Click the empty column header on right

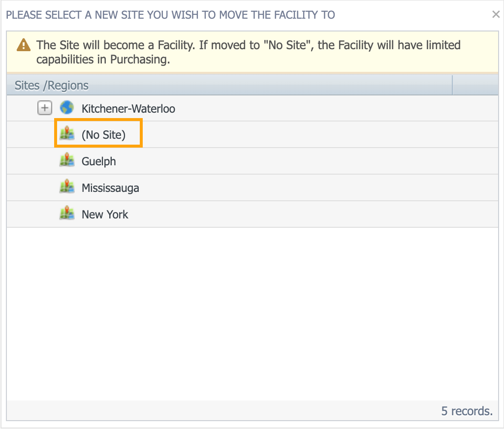[474, 85]
